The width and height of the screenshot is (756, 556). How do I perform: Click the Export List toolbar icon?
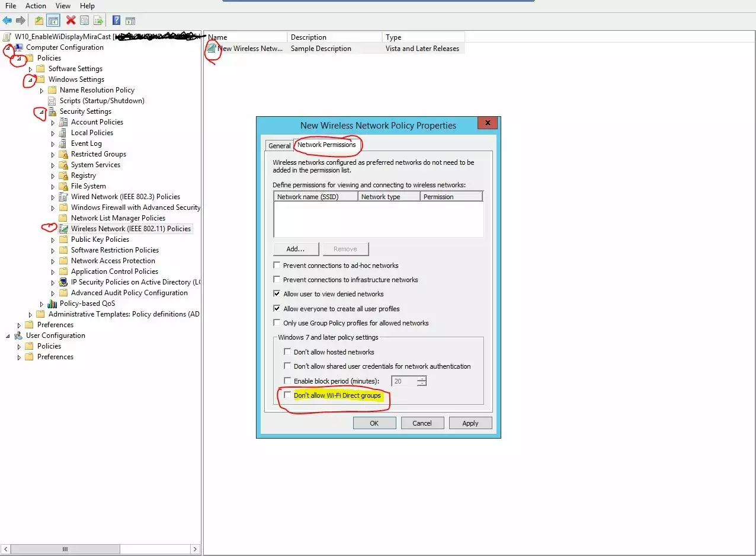pyautogui.click(x=98, y=21)
